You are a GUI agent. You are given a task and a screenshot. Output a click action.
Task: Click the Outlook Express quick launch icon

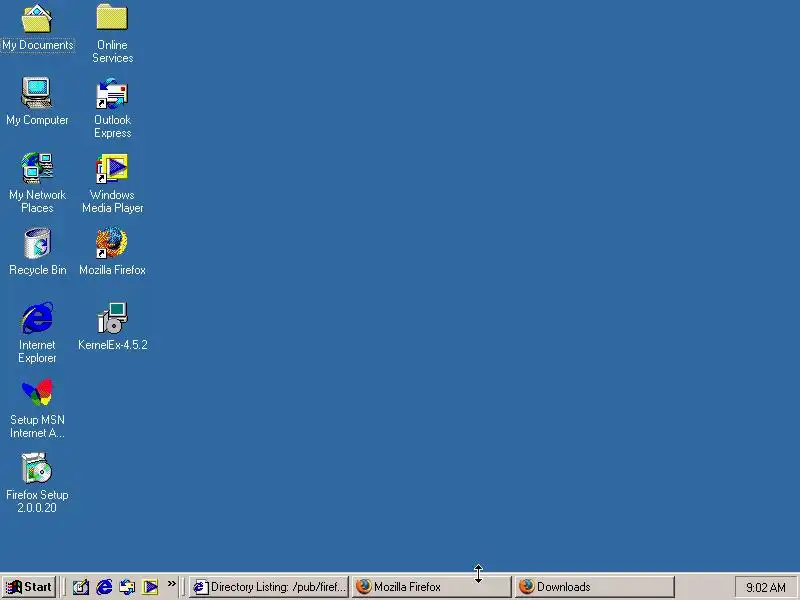tap(127, 587)
